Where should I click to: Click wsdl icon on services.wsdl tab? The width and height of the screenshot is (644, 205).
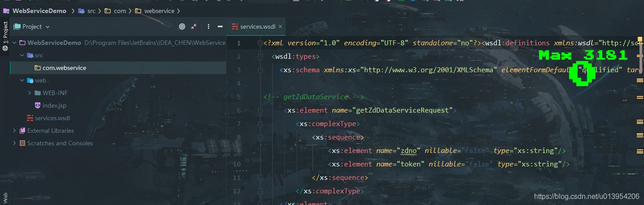[x=235, y=26]
